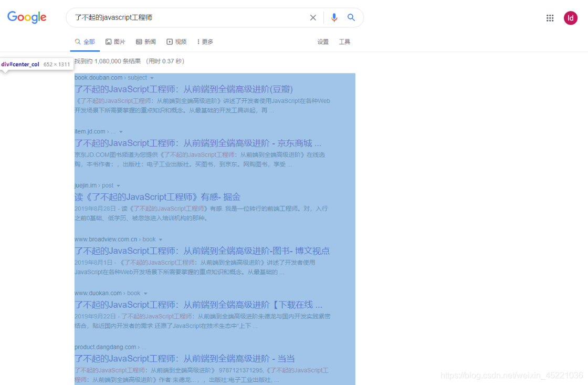Viewport: 588px width, 385px height.
Task: Switch to the 新闻 news tab
Action: 145,41
